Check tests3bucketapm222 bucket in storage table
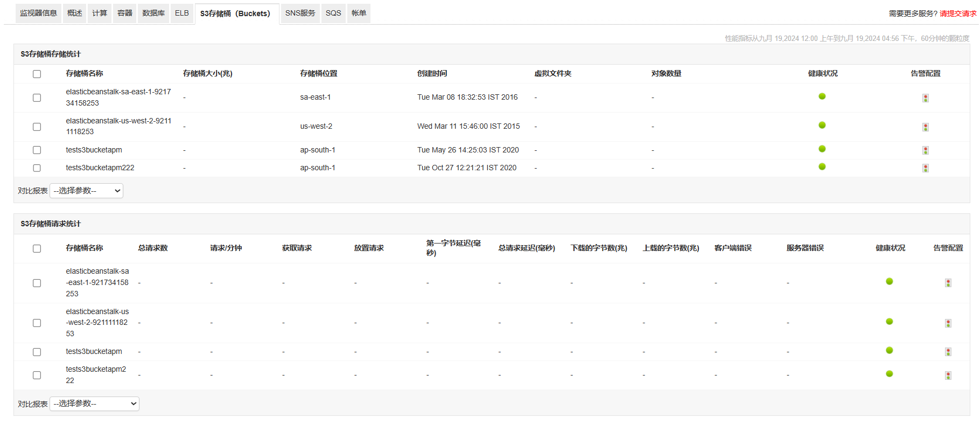 coord(37,168)
